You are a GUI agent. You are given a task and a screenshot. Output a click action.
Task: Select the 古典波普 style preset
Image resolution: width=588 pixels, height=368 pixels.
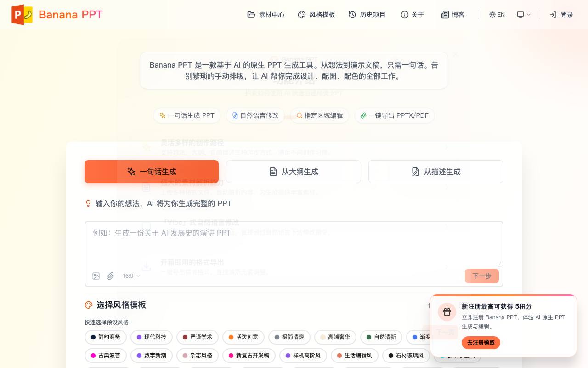[x=106, y=356]
